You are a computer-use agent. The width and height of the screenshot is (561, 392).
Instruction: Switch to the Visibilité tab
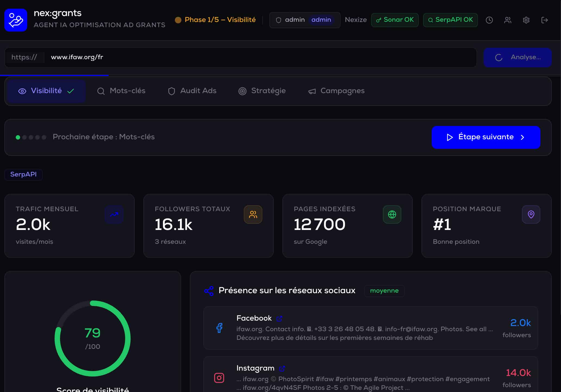pyautogui.click(x=46, y=91)
